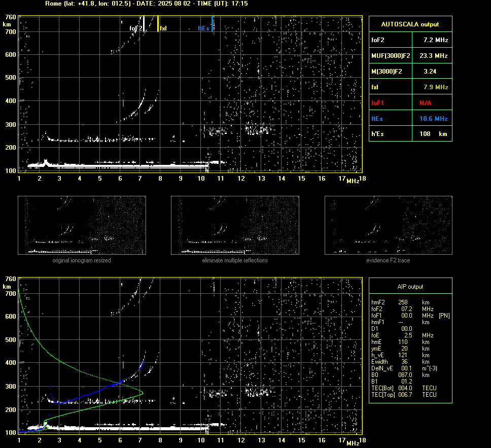Click the MUF(3000)F2 label cell
Image resolution: width=491 pixels, height=448 pixels.
(391, 55)
